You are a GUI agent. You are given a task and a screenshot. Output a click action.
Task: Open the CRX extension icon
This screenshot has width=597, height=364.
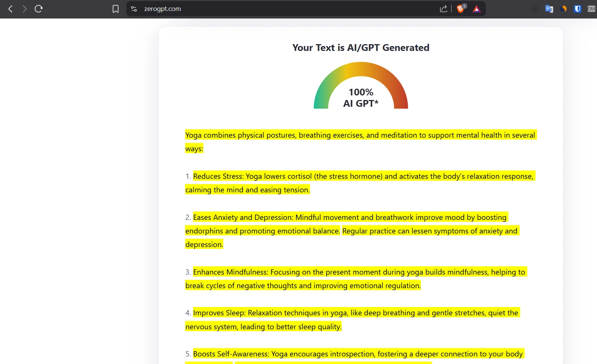[x=591, y=9]
